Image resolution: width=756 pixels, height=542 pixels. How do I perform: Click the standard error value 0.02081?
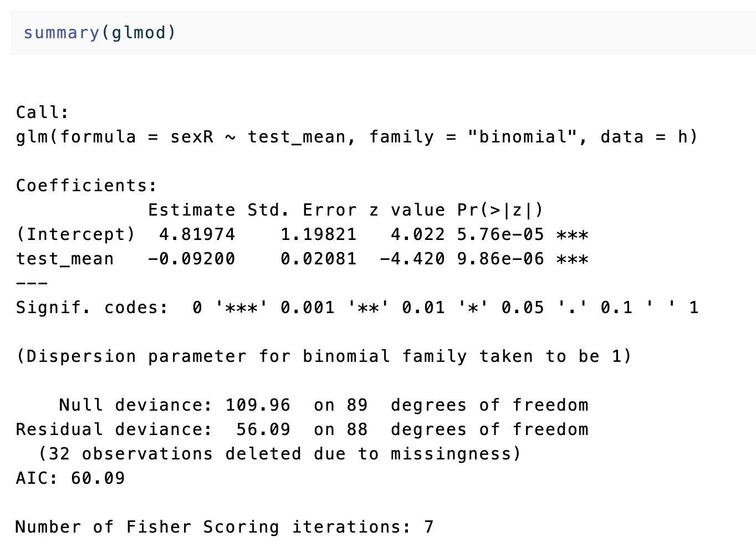click(x=318, y=259)
